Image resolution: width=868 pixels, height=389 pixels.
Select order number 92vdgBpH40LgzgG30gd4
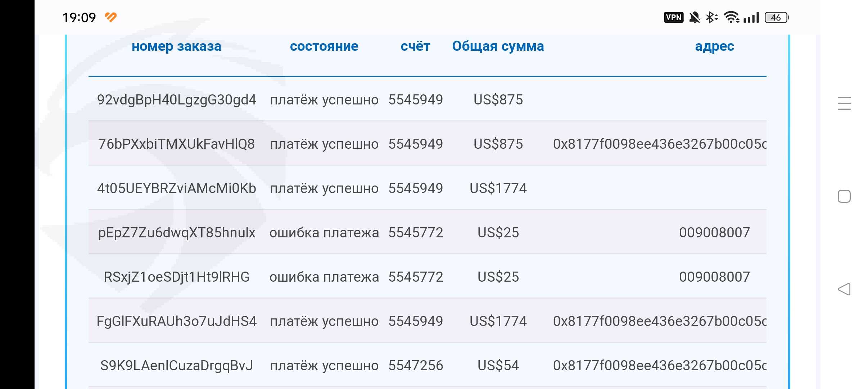point(176,100)
